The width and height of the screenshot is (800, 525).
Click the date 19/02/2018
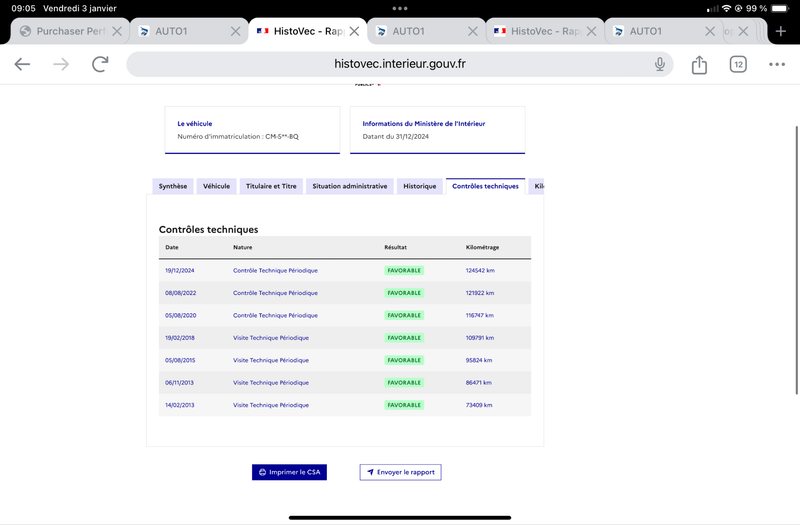pos(180,338)
